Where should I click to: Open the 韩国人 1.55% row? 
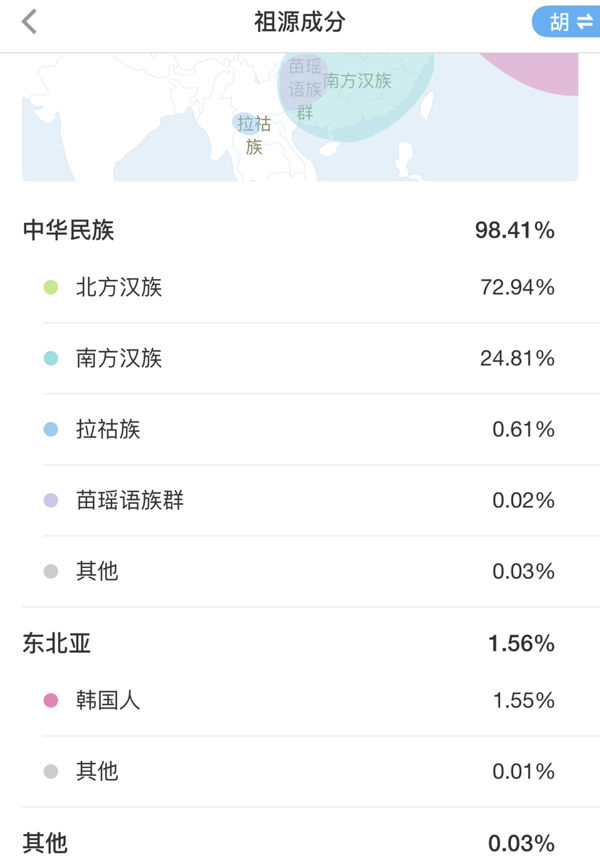tap(322, 701)
